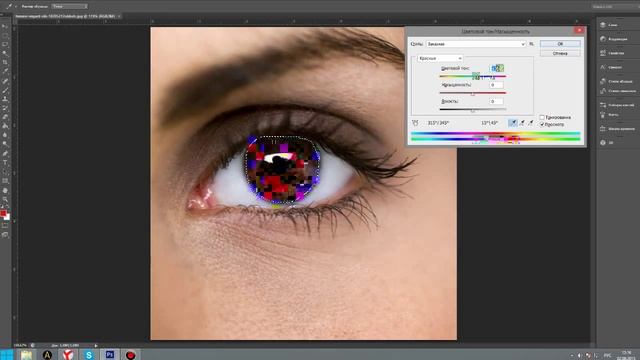Select the Pen tool

tap(5, 153)
